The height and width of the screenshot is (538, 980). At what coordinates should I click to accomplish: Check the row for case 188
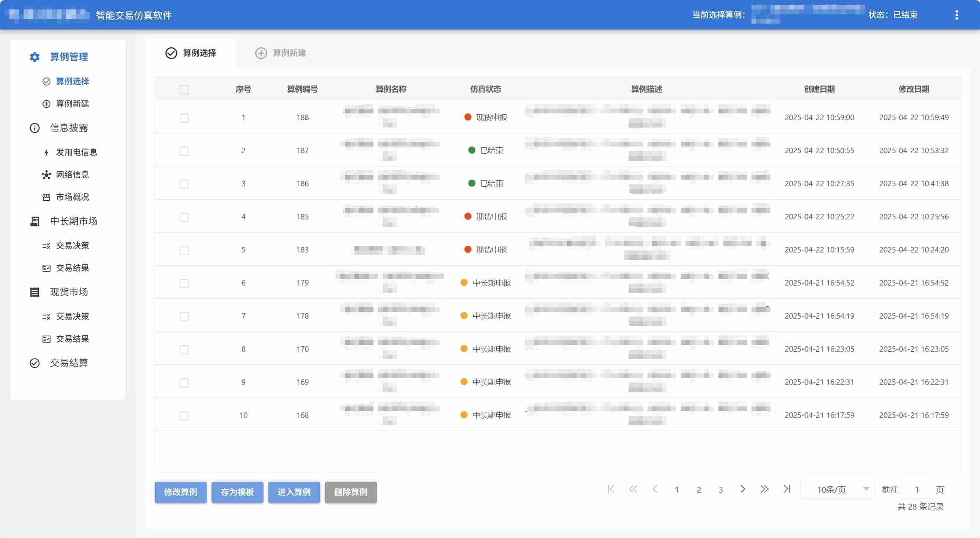[x=184, y=118]
